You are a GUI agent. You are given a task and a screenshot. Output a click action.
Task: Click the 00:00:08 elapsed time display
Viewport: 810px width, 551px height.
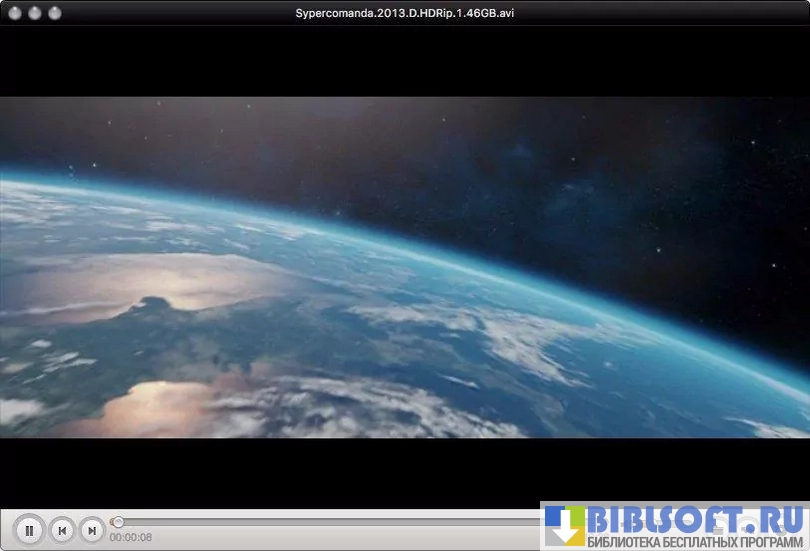click(x=131, y=538)
